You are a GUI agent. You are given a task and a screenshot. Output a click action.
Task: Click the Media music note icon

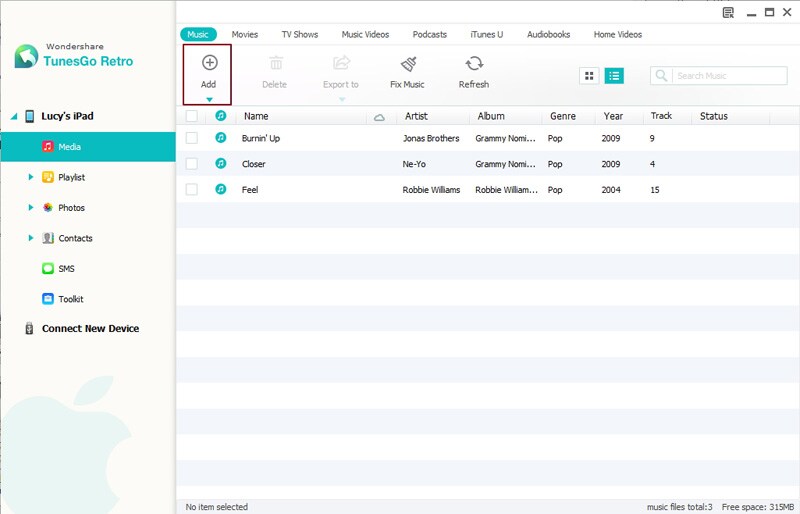[48, 146]
